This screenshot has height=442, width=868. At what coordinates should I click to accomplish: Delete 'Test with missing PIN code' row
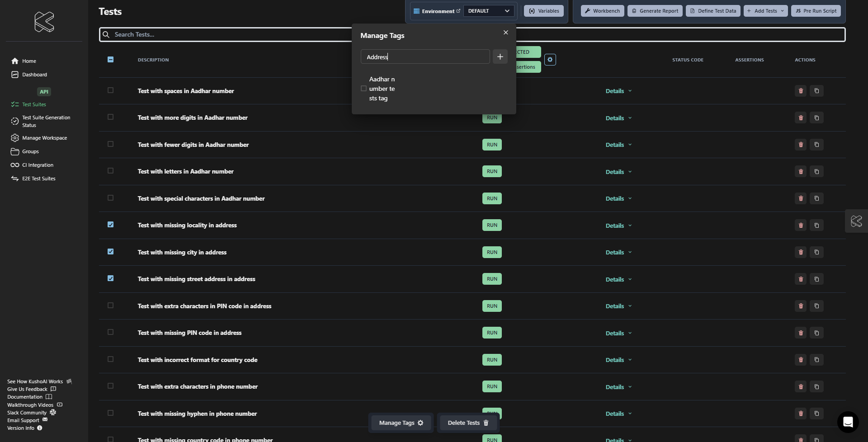800,333
